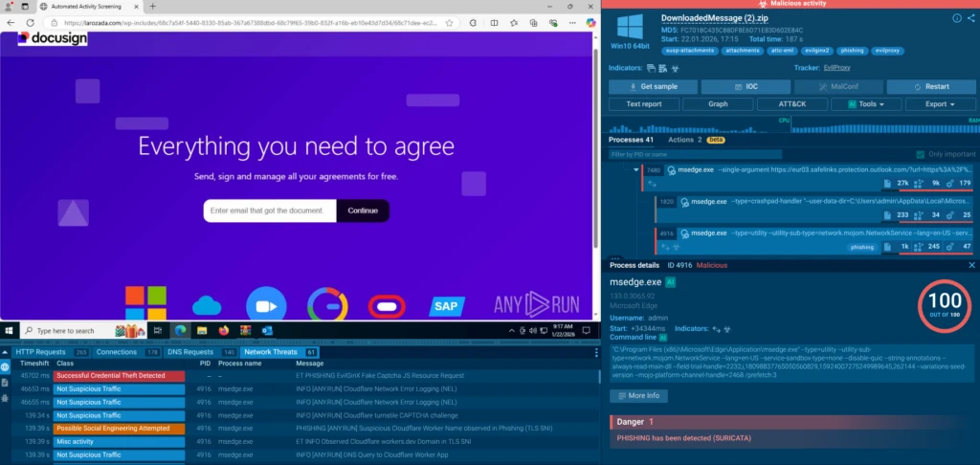Viewport: 980px width, 465px height.
Task: Click the Windows Start button
Action: (10, 331)
